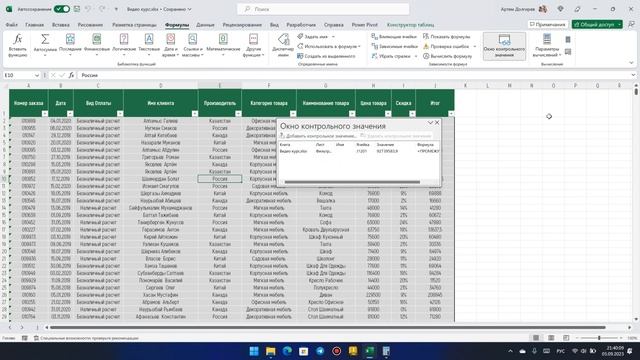Click Create from Selection button

(x=326, y=56)
